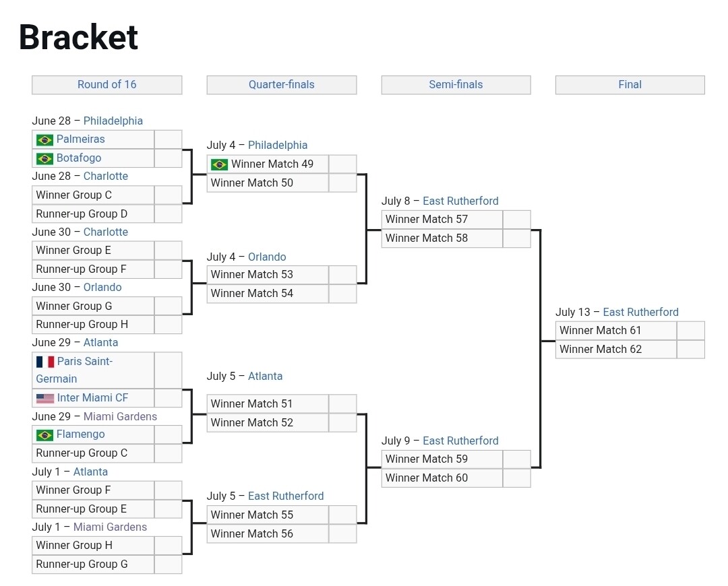
Task: Open East Rutherford link for July 13 final
Action: [x=640, y=313]
